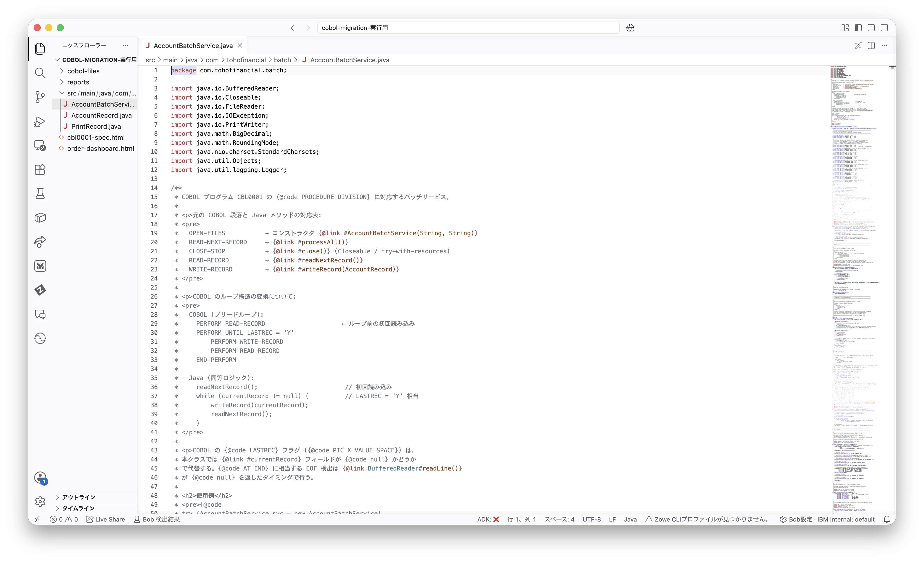Open Explorer panel ellipsis menu
The height and width of the screenshot is (562, 924).
coord(126,45)
